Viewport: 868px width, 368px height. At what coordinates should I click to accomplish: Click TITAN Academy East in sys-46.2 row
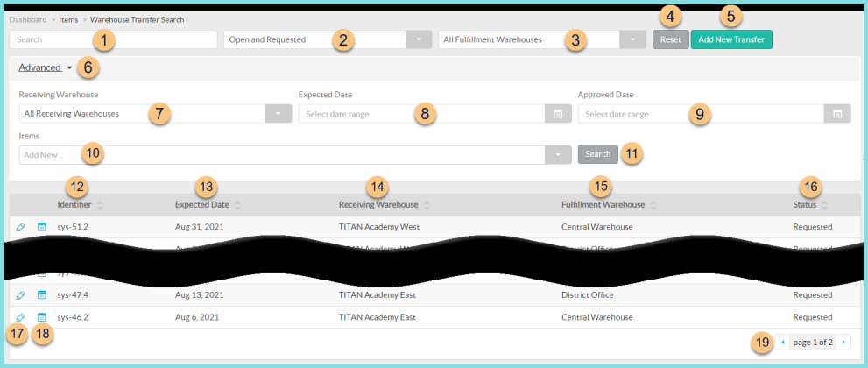(x=378, y=318)
